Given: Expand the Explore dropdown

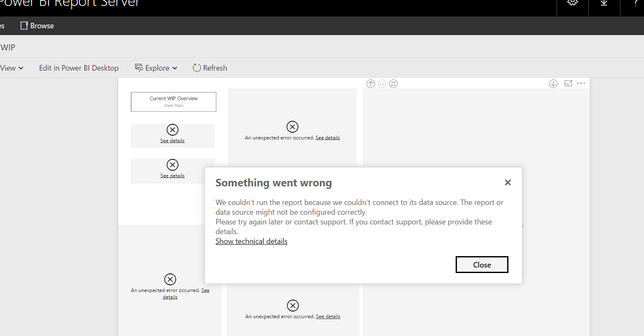Looking at the screenshot, I should [x=156, y=68].
